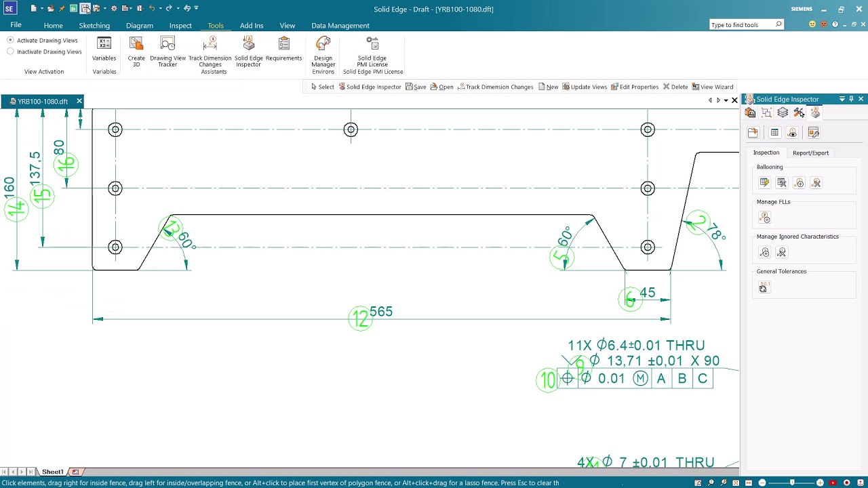The width and height of the screenshot is (868, 488).
Task: Open the Library docking pane icon
Action: (750, 113)
